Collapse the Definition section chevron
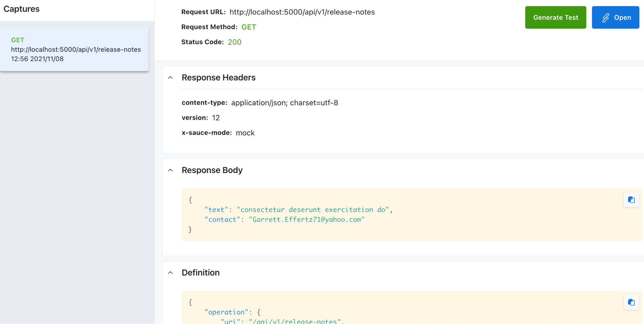Viewport: 644px width, 324px height. pos(170,273)
